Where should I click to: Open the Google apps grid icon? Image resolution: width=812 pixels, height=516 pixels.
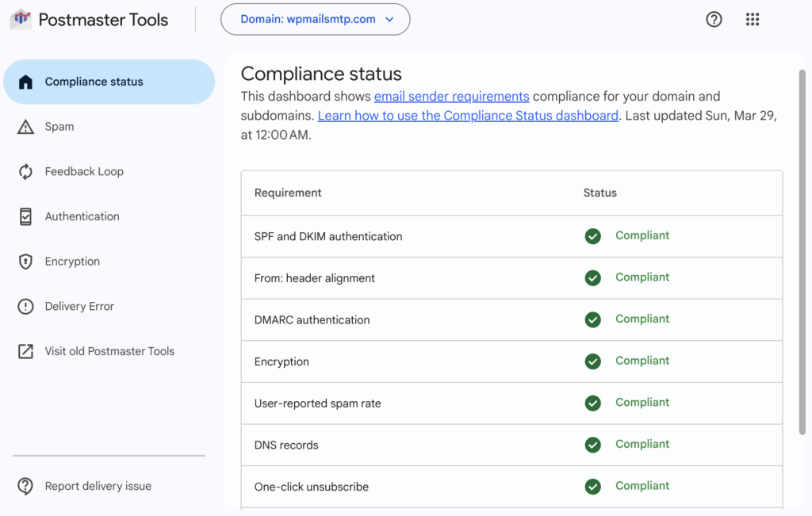click(753, 20)
